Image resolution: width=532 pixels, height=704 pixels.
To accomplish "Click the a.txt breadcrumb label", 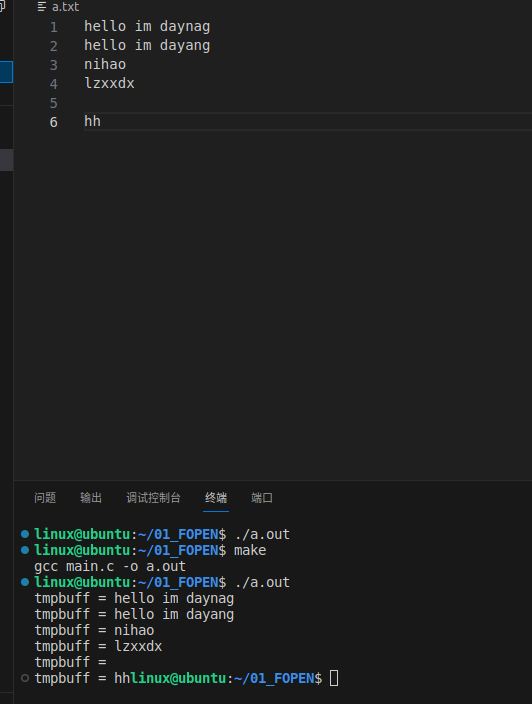I will tap(66, 7).
